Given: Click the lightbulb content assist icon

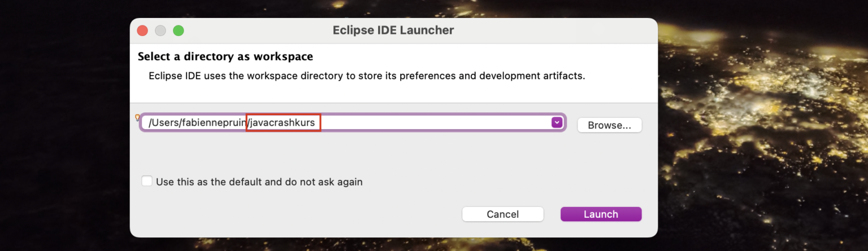Looking at the screenshot, I should pos(137,117).
